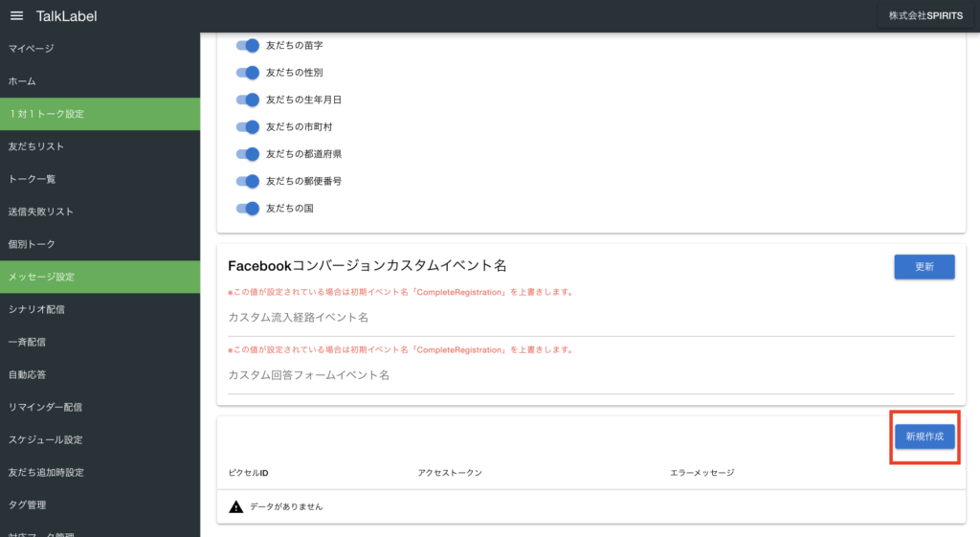Viewport: 980px width, 537px height.
Task: Toggle the 友だちの国 switch
Action: coord(248,208)
